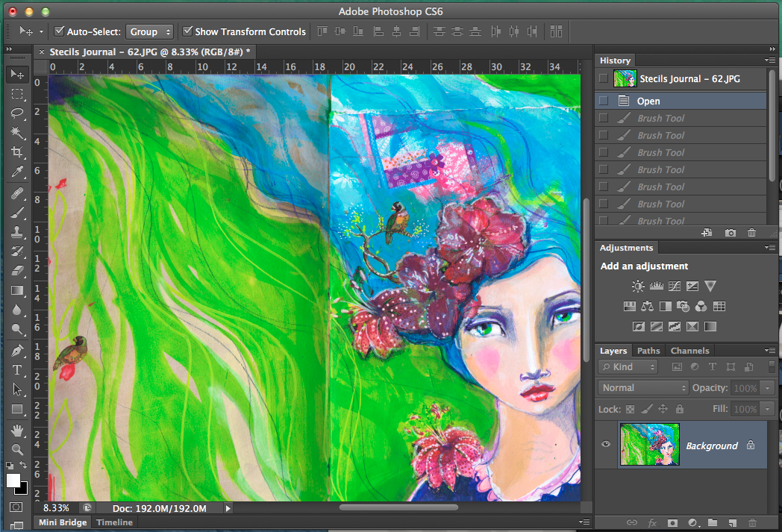The width and height of the screenshot is (782, 532).
Task: Select the Magic Wand tool
Action: point(17,133)
